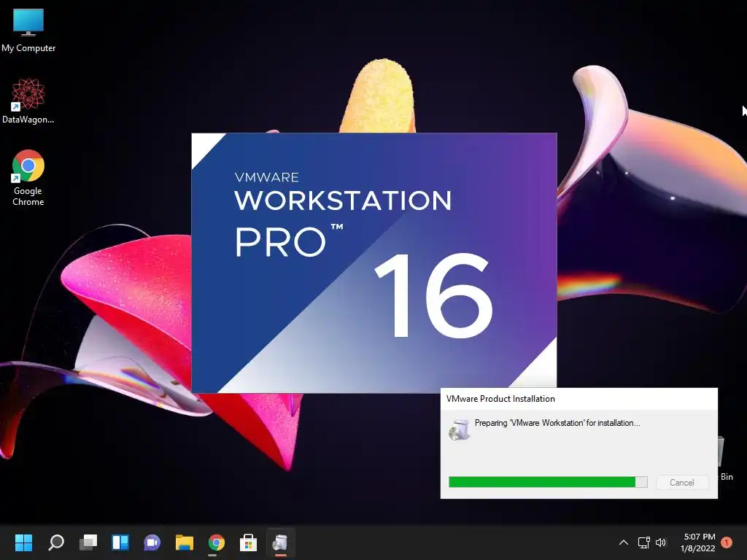Image resolution: width=747 pixels, height=560 pixels.
Task: Click the Preparing 'VMware Workstation' status text
Action: pyautogui.click(x=557, y=423)
